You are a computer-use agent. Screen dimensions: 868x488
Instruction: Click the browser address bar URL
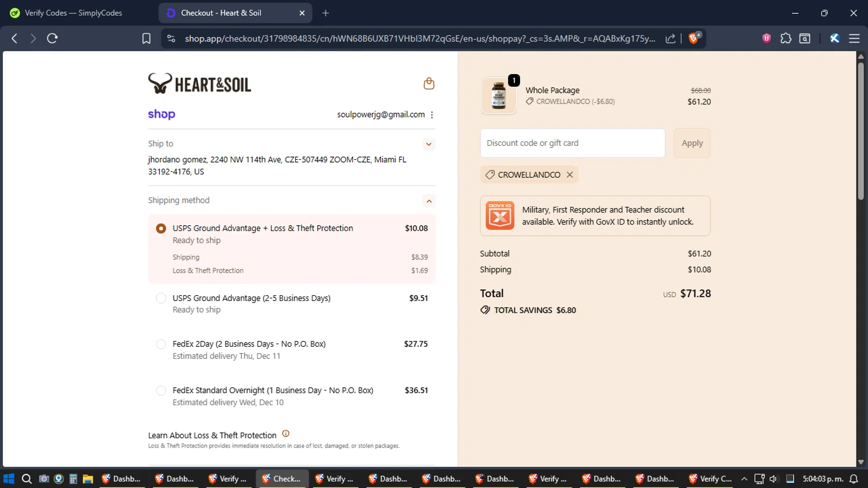(x=420, y=38)
